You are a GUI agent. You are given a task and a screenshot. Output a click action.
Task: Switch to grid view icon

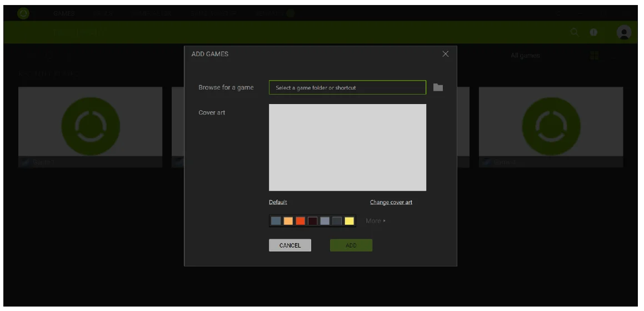594,56
